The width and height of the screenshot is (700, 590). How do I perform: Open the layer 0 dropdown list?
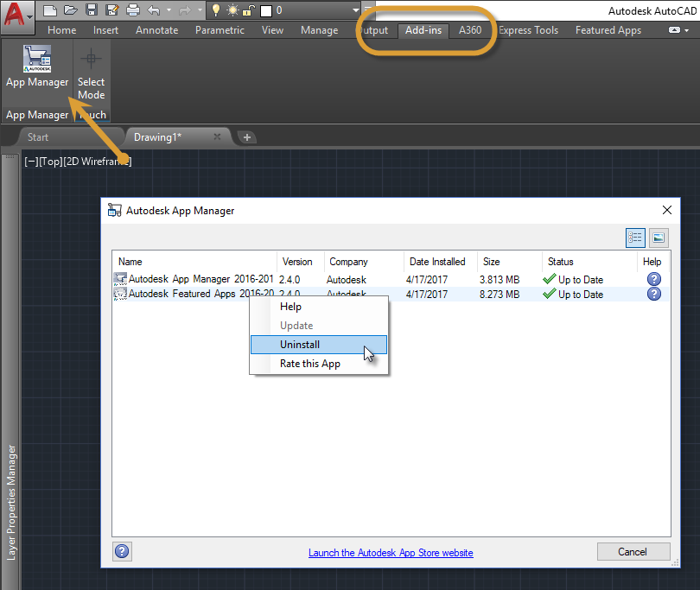[356, 10]
